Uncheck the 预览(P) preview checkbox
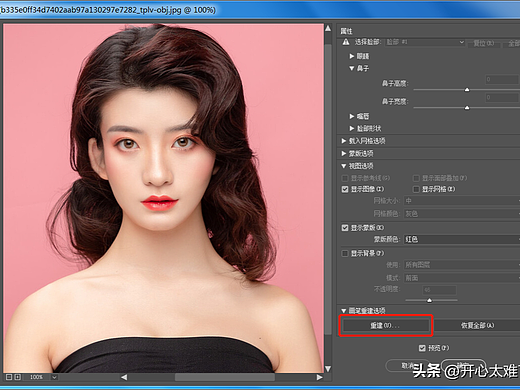The height and width of the screenshot is (390, 520). [x=422, y=348]
